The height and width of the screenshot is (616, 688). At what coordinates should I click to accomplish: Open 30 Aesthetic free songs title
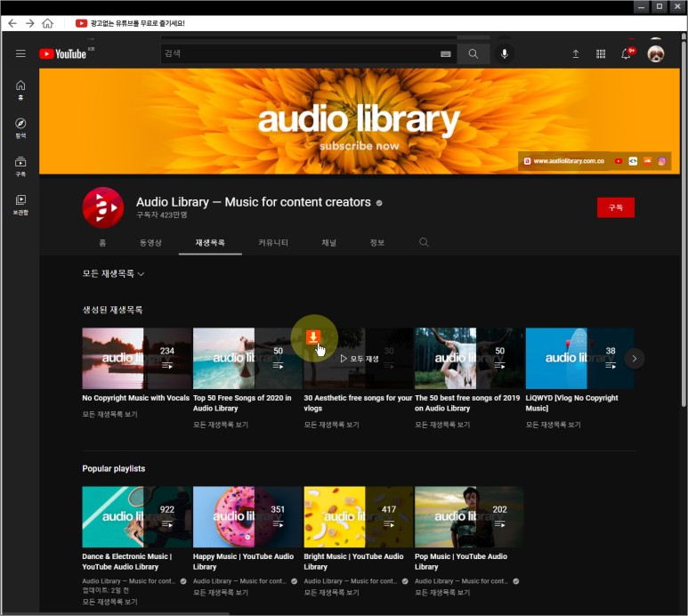[358, 402]
